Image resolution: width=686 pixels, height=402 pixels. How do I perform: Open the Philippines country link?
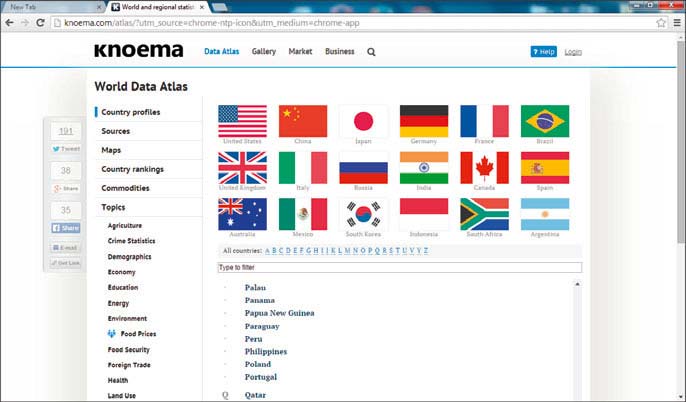click(x=266, y=352)
